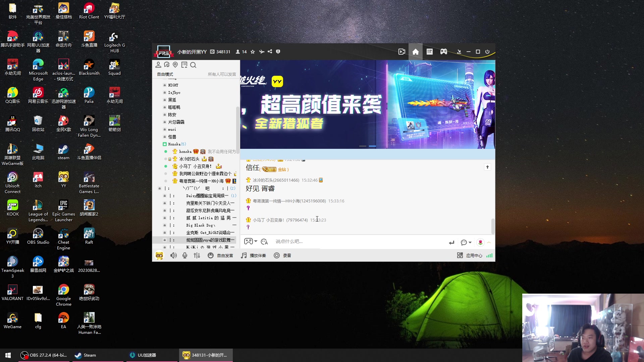Share the channel via the share icon
This screenshot has height=362, width=644.
tap(270, 52)
